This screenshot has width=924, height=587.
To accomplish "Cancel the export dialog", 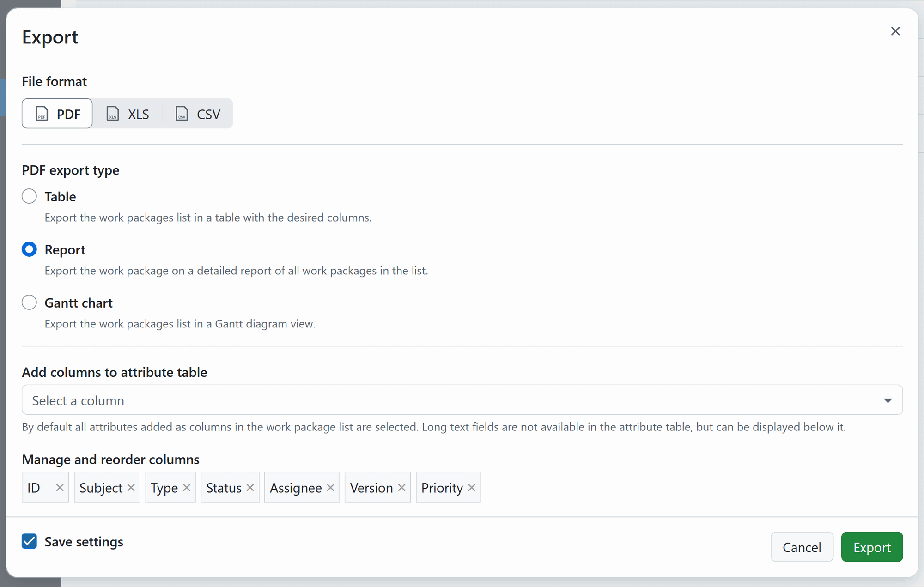I will point(802,547).
